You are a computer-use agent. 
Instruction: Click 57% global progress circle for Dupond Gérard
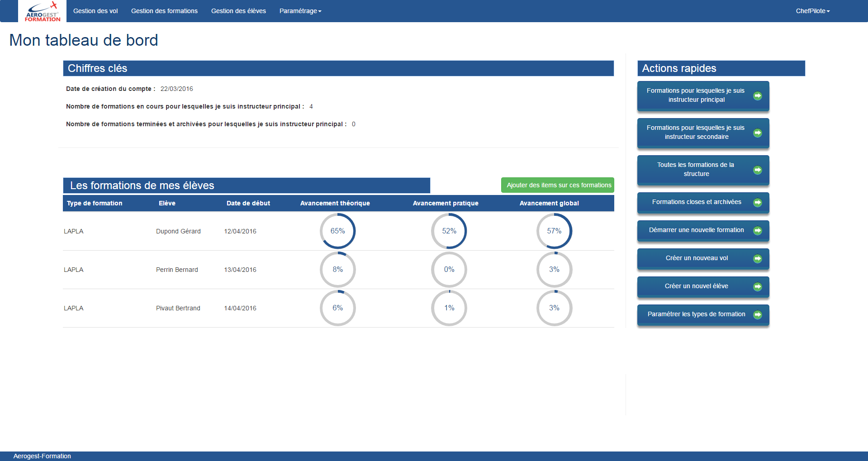[554, 231]
